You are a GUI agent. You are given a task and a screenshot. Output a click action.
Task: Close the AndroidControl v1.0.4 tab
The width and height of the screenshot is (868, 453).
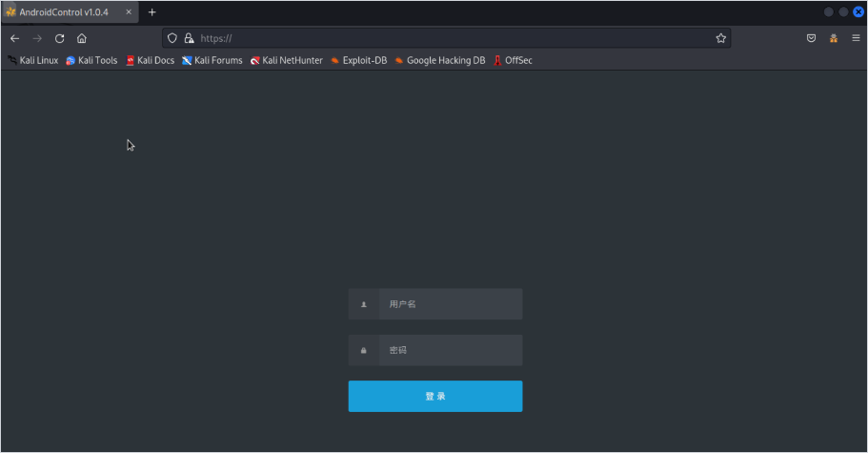click(x=129, y=12)
